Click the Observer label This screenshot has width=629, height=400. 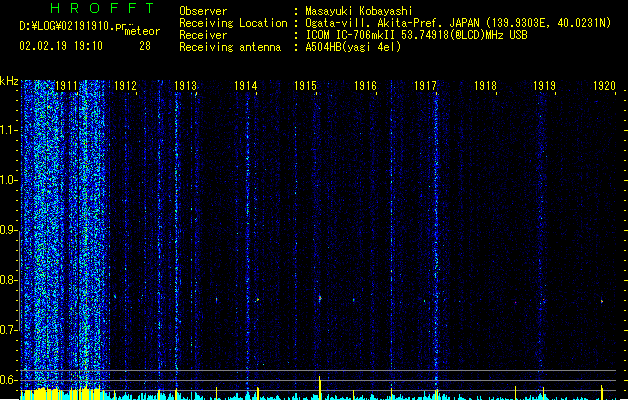coord(203,11)
